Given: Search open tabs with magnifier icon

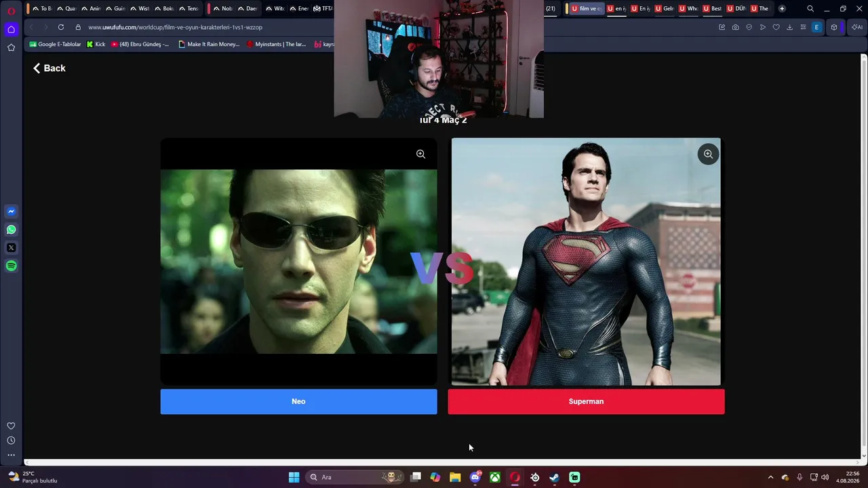Looking at the screenshot, I should click(810, 9).
